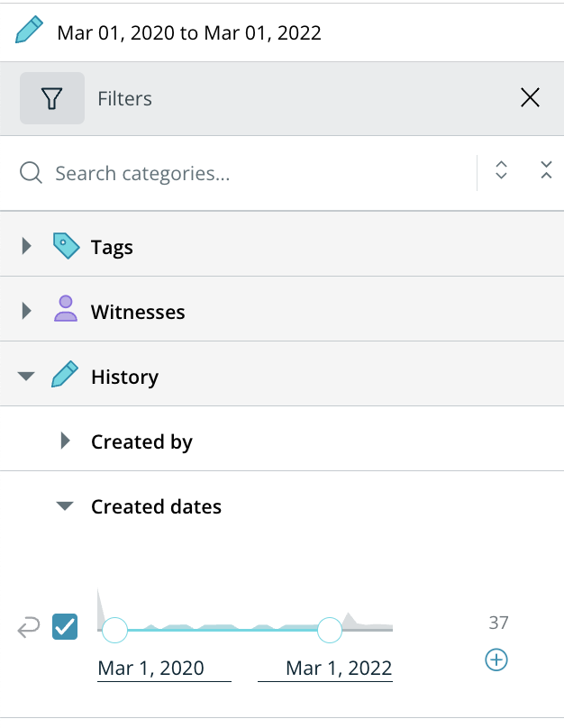This screenshot has width=564, height=728.
Task: Click the Tags label icon
Action: pyautogui.click(x=66, y=246)
